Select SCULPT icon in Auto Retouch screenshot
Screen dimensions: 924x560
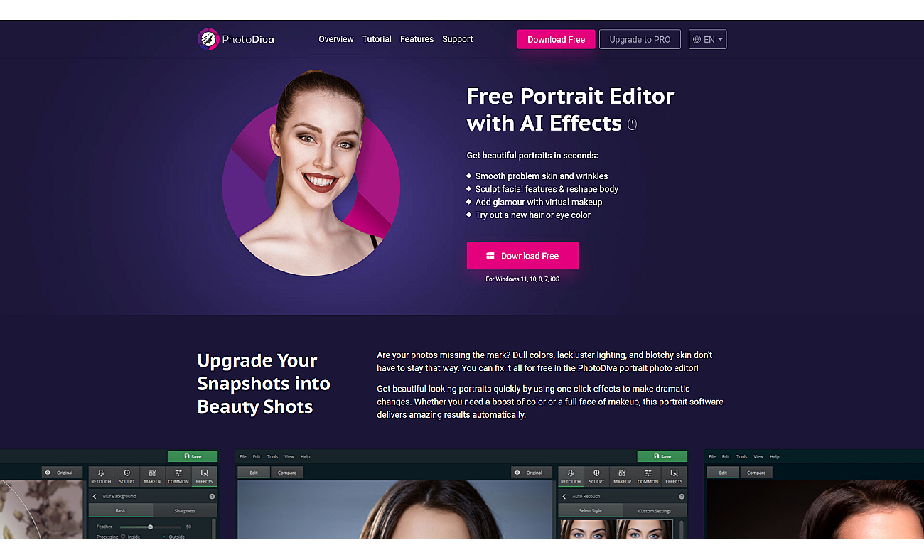(596, 476)
